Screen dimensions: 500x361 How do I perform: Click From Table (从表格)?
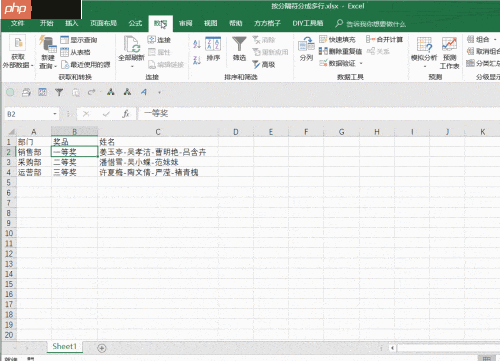[75, 52]
